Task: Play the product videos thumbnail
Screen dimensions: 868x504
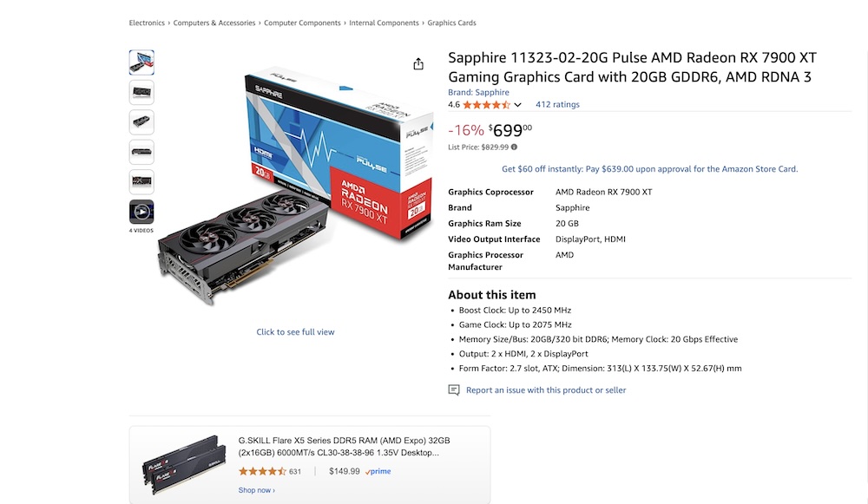Action: 141,212
